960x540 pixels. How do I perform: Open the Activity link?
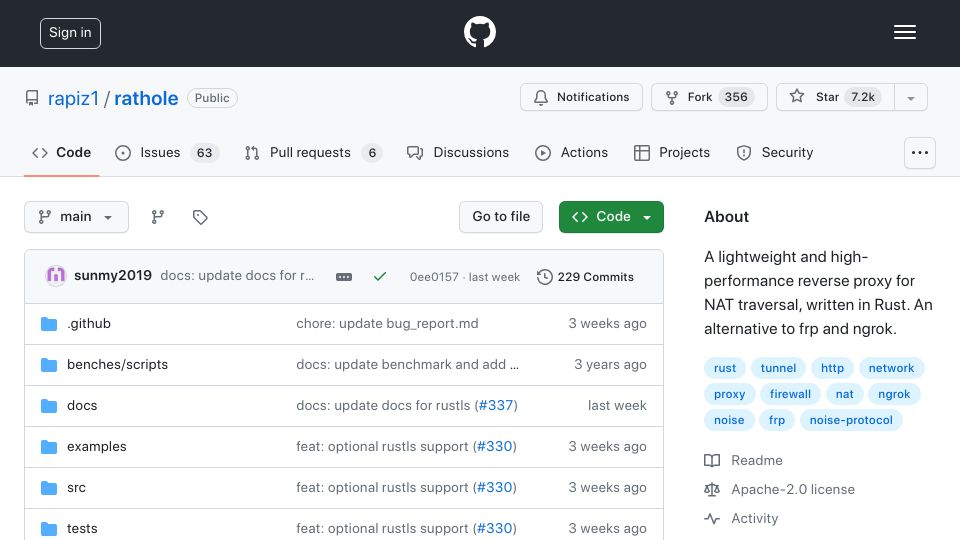pos(741,519)
